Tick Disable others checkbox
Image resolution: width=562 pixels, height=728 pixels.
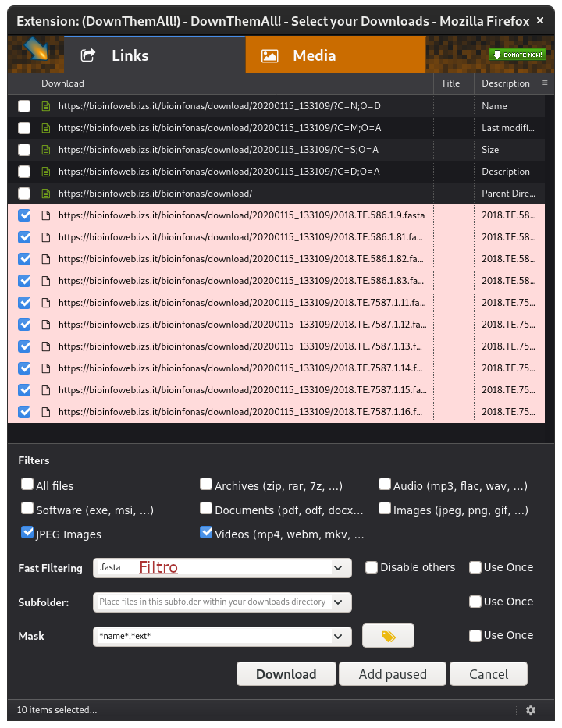(372, 567)
